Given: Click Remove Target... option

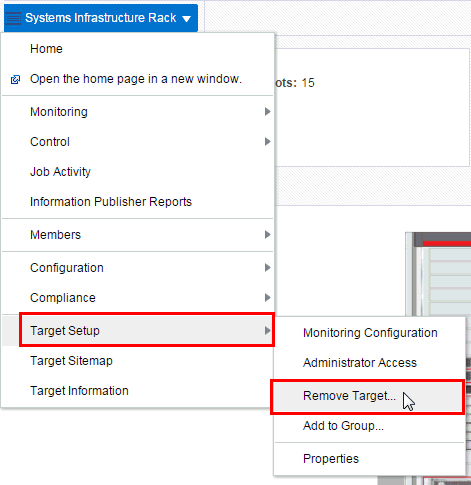Looking at the screenshot, I should click(x=369, y=396).
